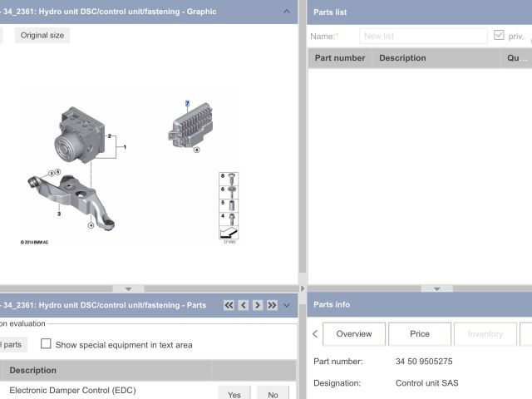Viewport: 532px width, 399px height.
Task: Open the Overview tab in Parts info
Action: pyautogui.click(x=353, y=333)
